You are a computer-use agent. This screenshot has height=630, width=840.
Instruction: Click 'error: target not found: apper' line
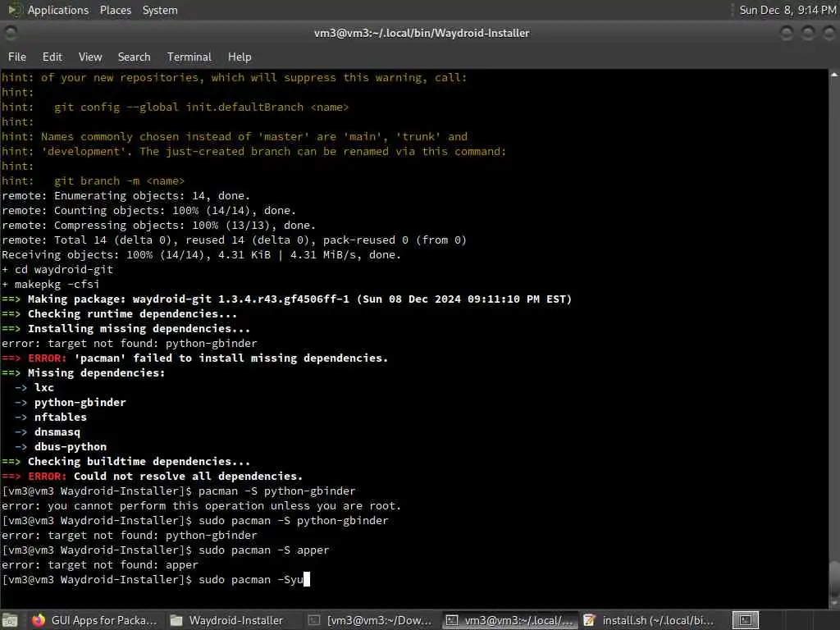[99, 564]
